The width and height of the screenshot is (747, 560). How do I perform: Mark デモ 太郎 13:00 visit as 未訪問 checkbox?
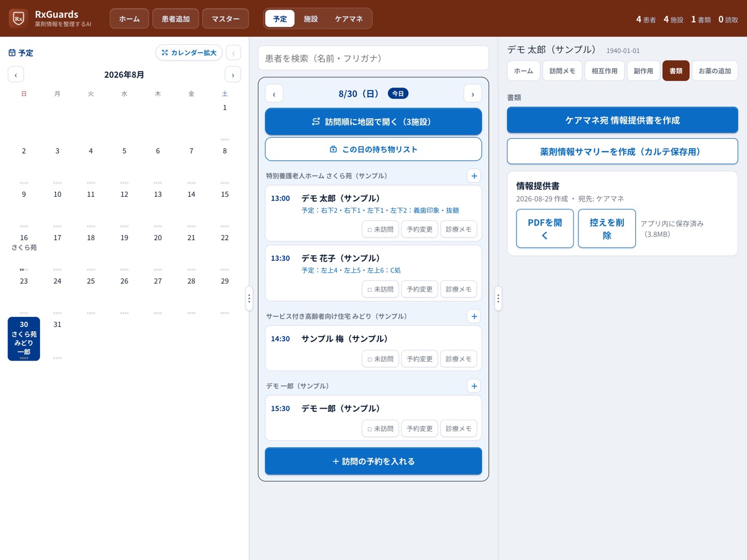click(x=380, y=229)
